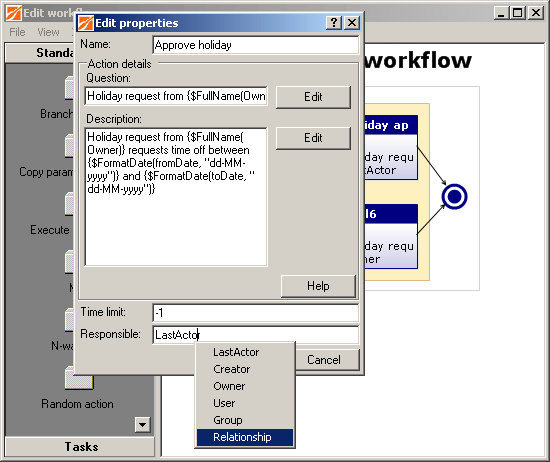Click the Edit properties dialog help question-mark icon
The image size is (550, 462).
(334, 23)
